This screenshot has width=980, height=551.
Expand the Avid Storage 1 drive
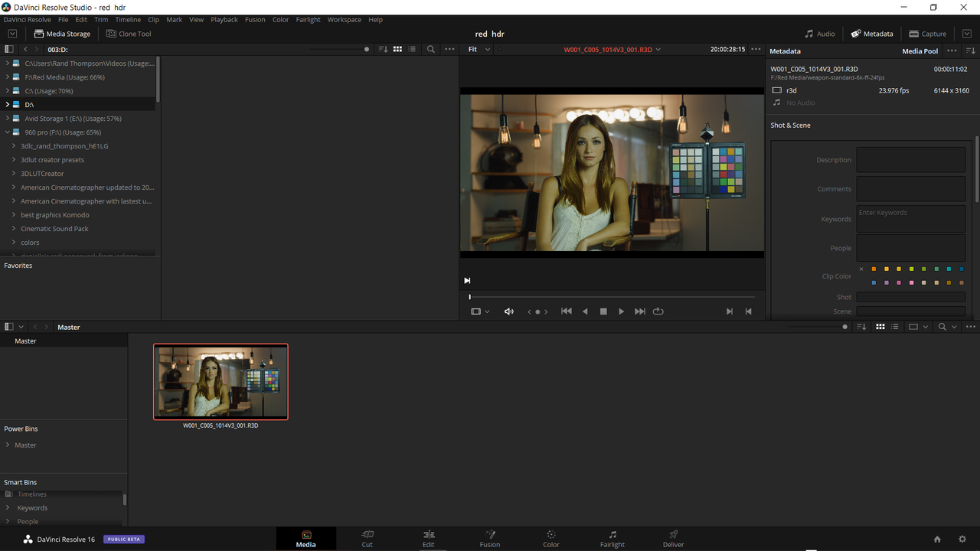(x=8, y=119)
